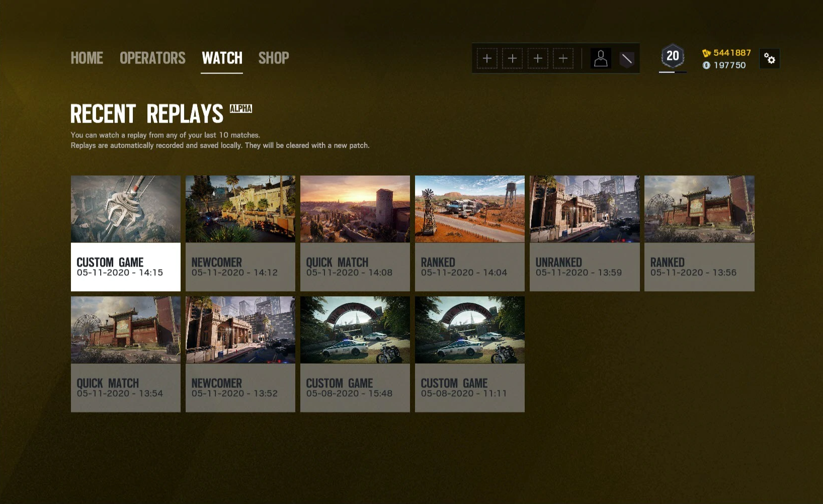This screenshot has width=823, height=504.
Task: Open the settings gear icon
Action: (769, 59)
